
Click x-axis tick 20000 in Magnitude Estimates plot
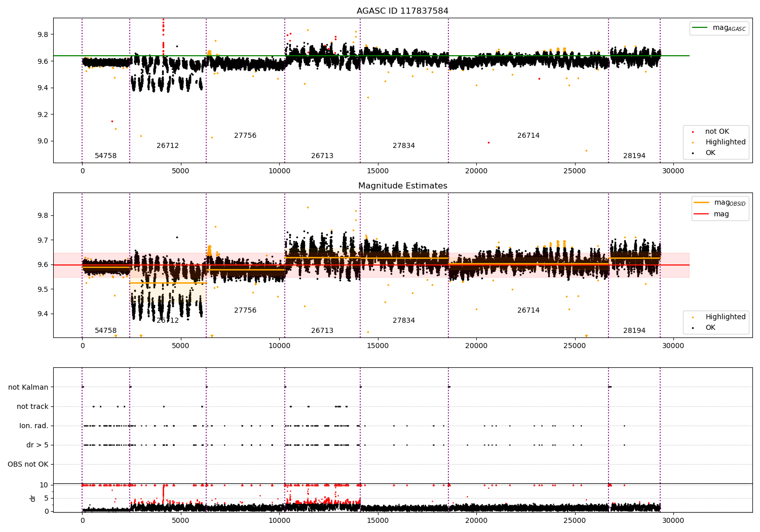[476, 346]
